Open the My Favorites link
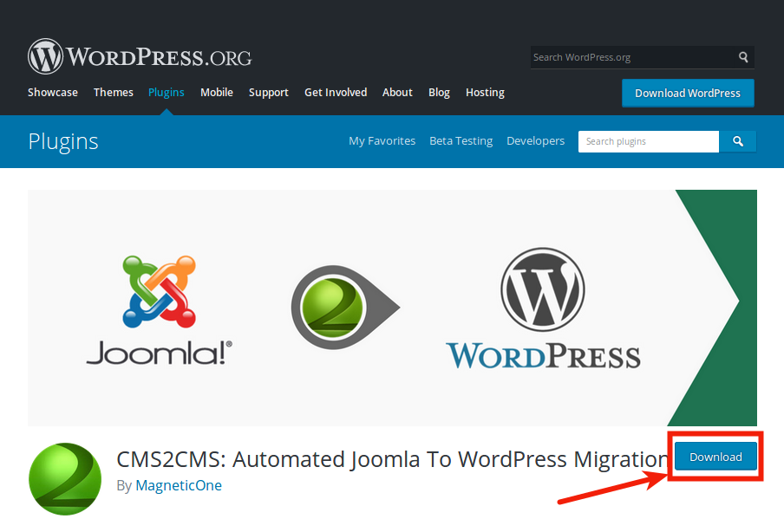The width and height of the screenshot is (784, 532). click(x=382, y=141)
